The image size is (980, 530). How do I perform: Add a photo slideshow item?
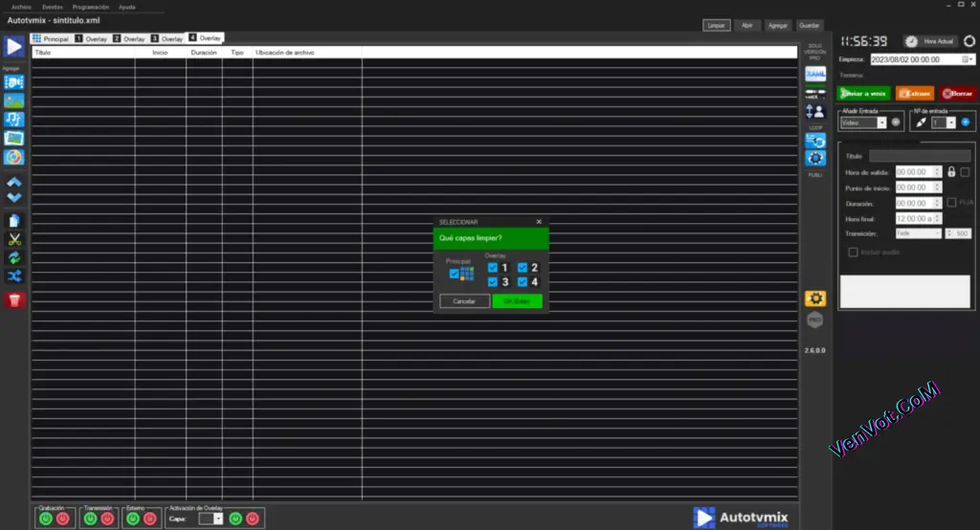[13, 138]
